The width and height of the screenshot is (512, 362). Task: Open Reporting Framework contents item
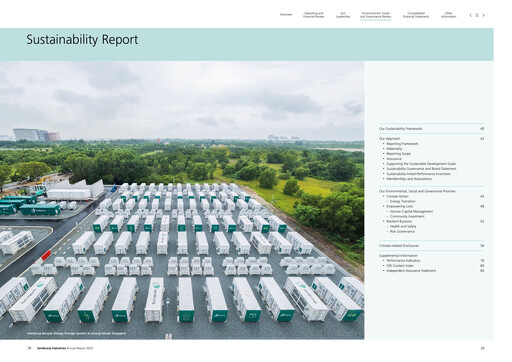point(402,144)
